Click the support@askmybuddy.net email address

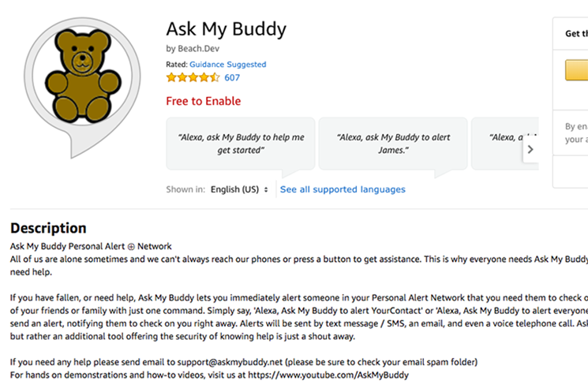pyautogui.click(x=230, y=362)
